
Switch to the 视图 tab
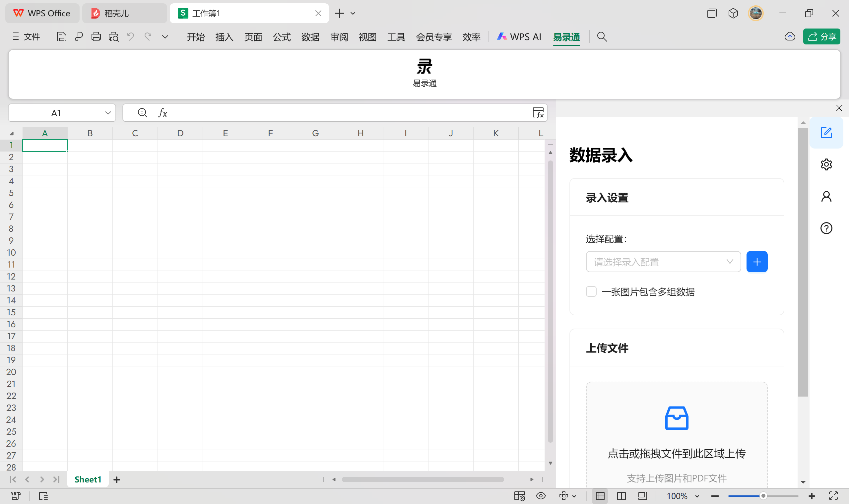367,37
